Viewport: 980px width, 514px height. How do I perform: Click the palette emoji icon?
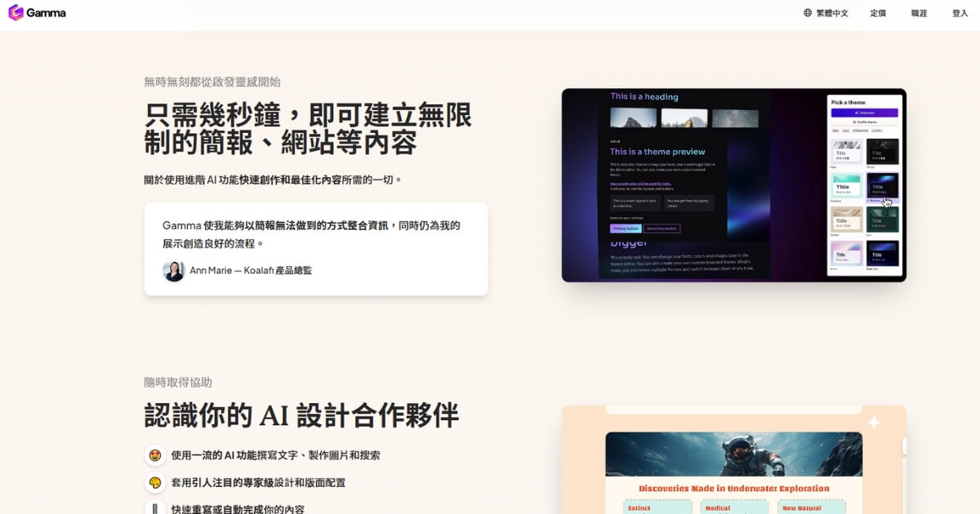(155, 482)
